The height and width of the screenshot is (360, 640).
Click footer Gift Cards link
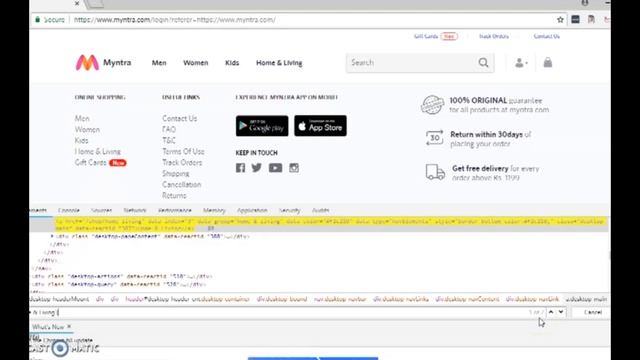coord(91,162)
